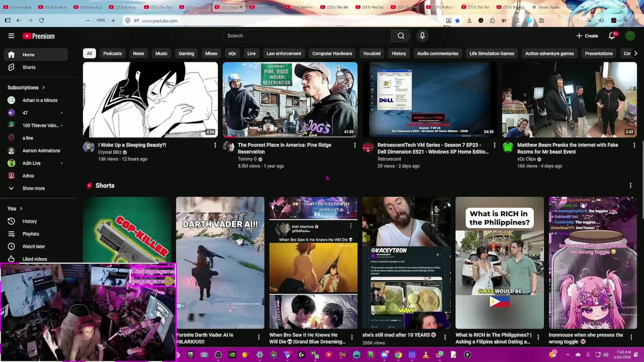Viewport: 644px width, 362px height.
Task: Open Aamon Animations subscription
Action: click(x=35, y=151)
